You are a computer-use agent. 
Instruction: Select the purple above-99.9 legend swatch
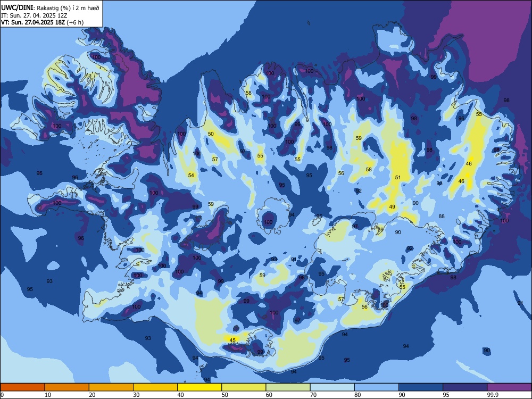coord(509,387)
